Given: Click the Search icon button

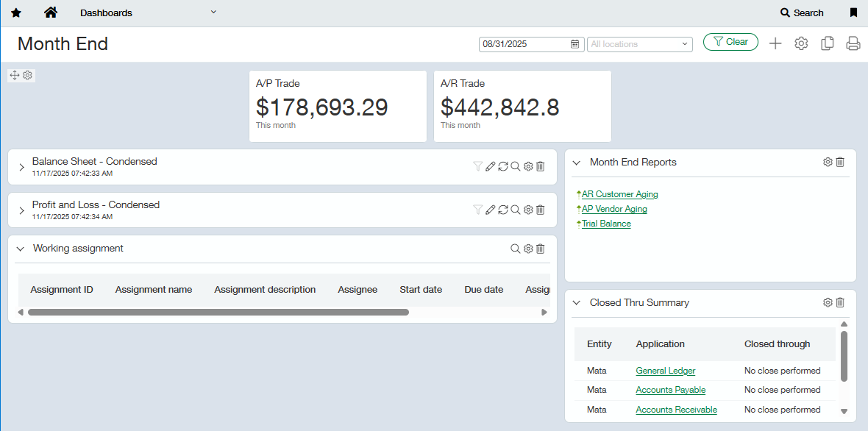Looking at the screenshot, I should (x=802, y=13).
